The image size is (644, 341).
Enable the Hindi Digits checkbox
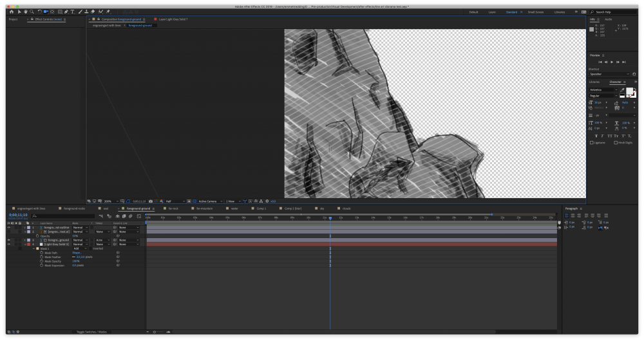[616, 143]
